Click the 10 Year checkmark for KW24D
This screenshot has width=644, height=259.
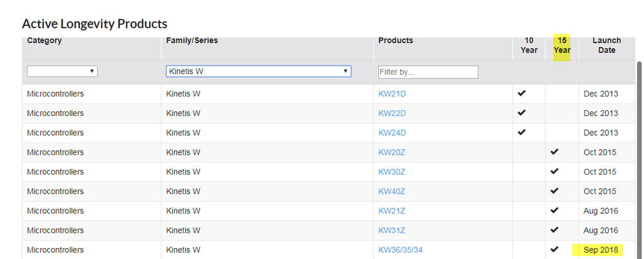522,132
